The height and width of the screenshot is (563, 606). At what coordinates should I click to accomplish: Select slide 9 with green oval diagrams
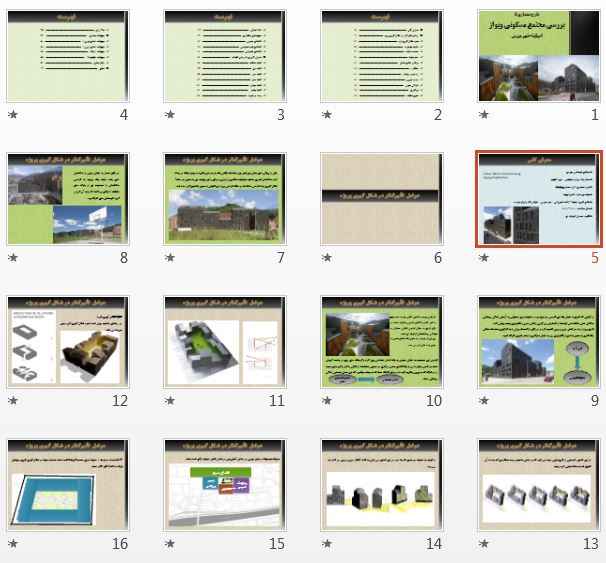click(x=540, y=342)
